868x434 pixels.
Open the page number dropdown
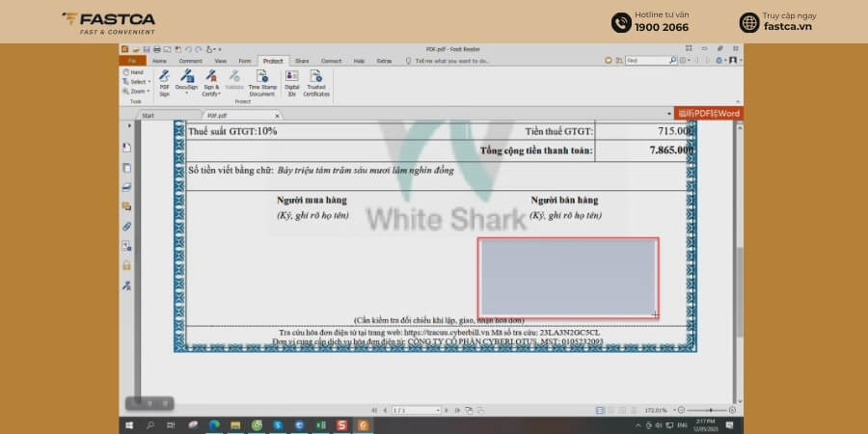tap(438, 410)
